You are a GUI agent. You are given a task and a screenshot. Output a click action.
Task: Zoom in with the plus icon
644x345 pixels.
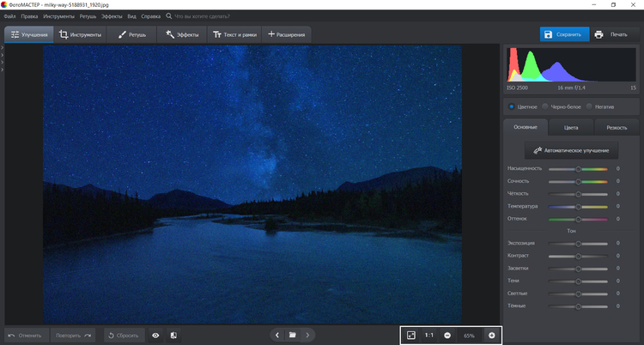[491, 335]
